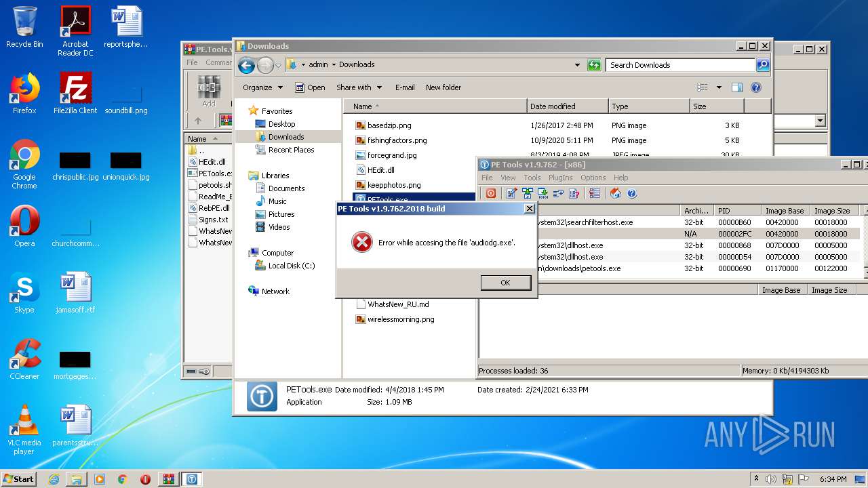868x488 pixels.
Task: Open the PE editor icon with pencil in PE Tools
Action: 511,194
